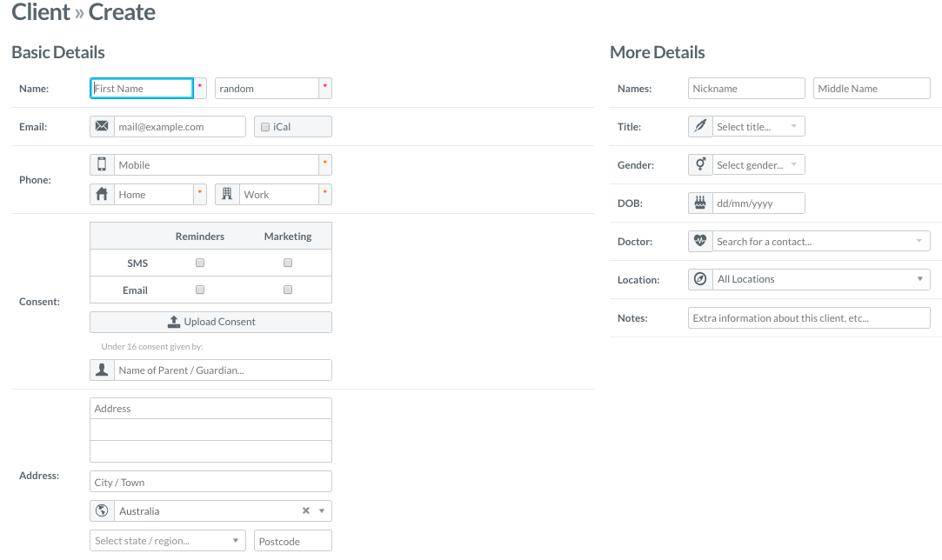The width and height of the screenshot is (942, 560).
Task: Enable SMS Reminders consent checkbox
Action: click(200, 263)
